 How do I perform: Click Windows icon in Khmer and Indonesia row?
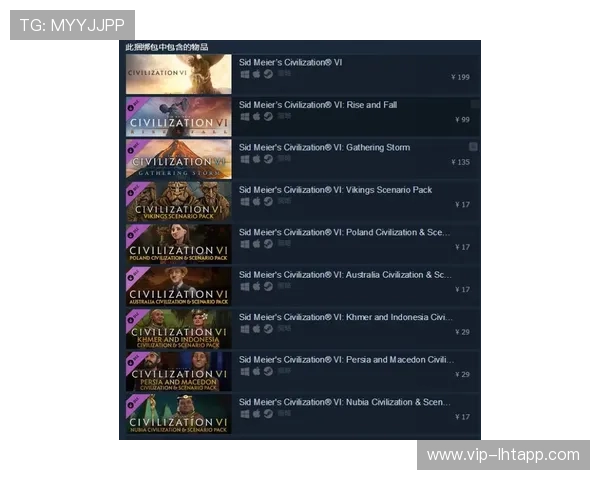click(244, 329)
